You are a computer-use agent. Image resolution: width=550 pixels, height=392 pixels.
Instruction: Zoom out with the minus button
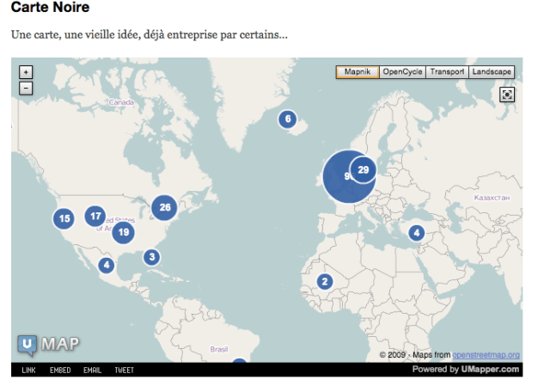pyautogui.click(x=26, y=87)
